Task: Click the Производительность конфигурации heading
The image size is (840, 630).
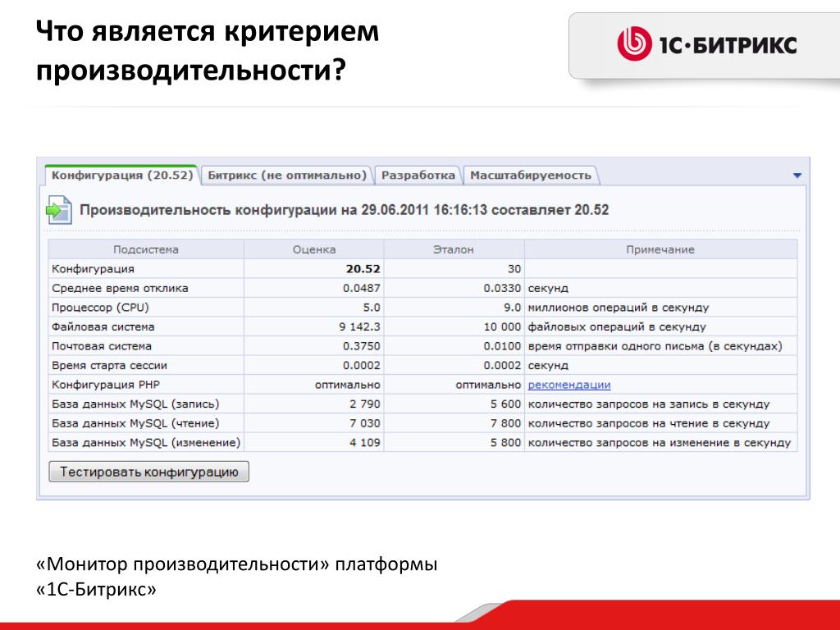Action: click(344, 209)
